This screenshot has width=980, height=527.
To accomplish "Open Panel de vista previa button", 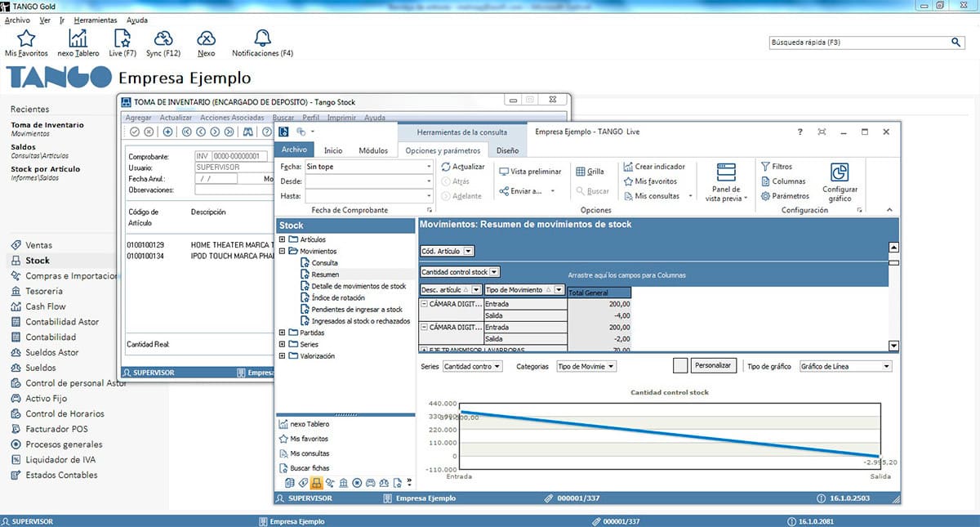I will coord(726,182).
